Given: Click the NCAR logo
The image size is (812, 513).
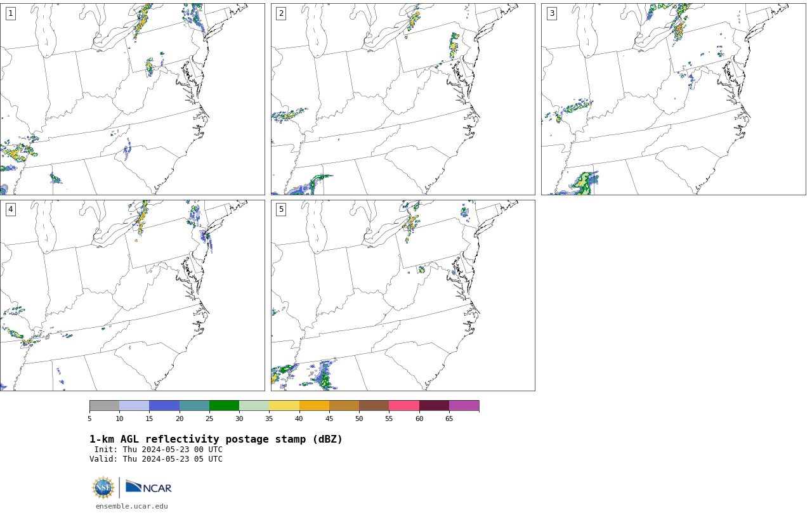Looking at the screenshot, I should click(148, 487).
